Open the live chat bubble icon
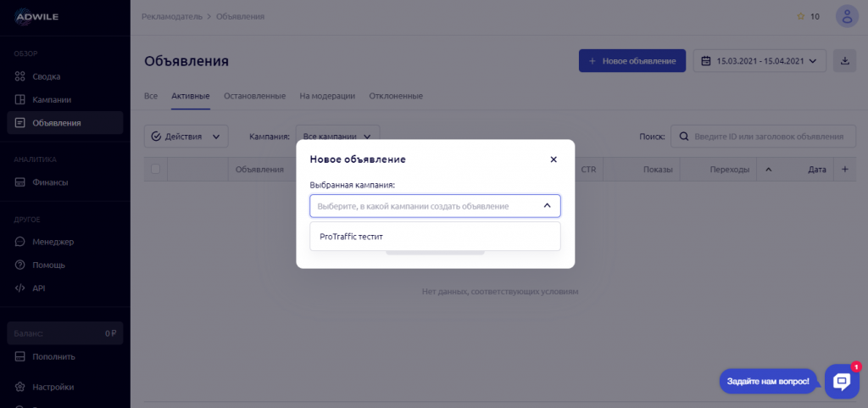This screenshot has height=408, width=868. tap(842, 382)
